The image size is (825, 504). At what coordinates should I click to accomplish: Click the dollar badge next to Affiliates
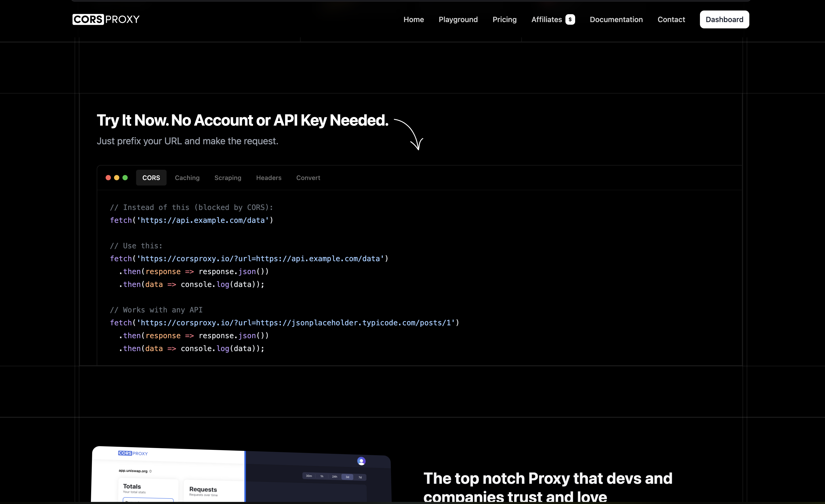(x=570, y=19)
